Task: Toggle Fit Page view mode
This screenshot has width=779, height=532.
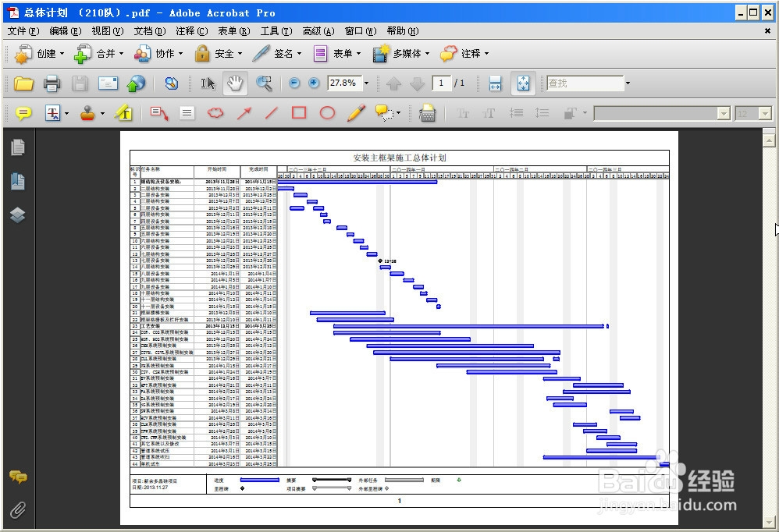Action: pyautogui.click(x=523, y=83)
